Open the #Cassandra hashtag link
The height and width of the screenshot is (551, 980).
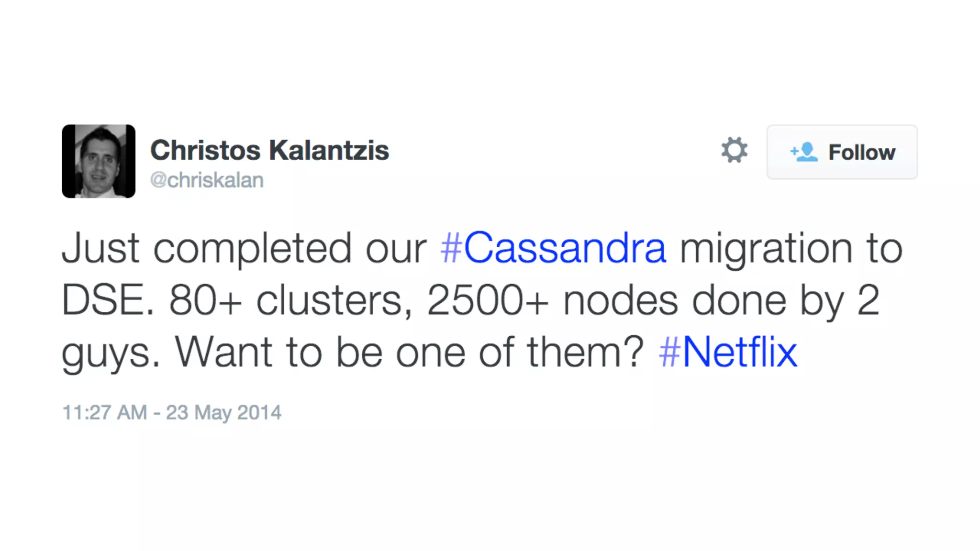pyautogui.click(x=553, y=248)
